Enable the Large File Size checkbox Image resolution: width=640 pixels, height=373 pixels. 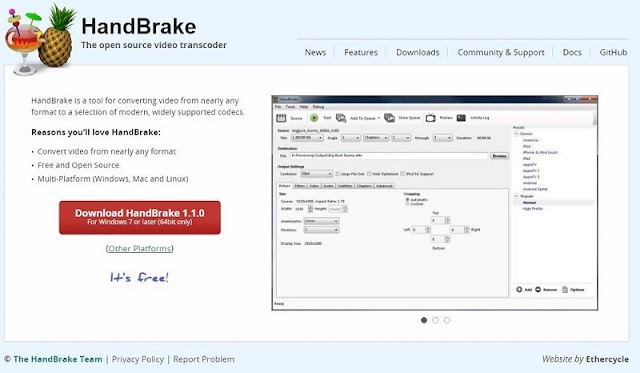[338, 174]
